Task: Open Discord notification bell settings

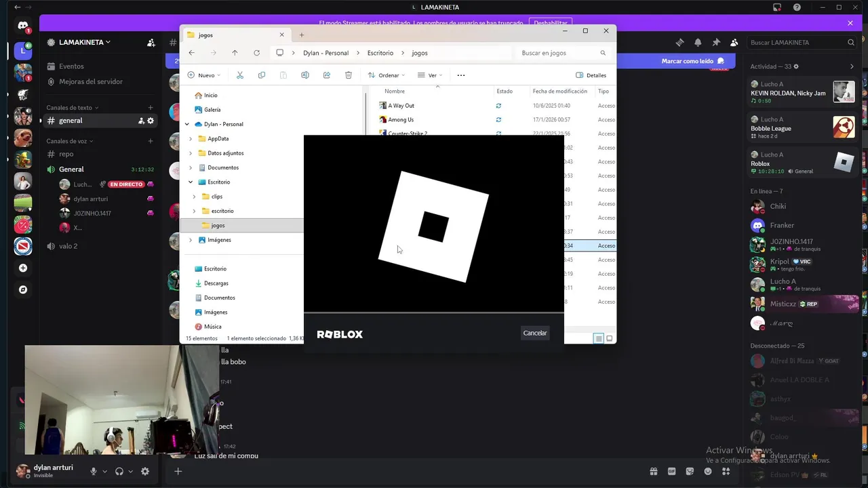Action: (698, 42)
